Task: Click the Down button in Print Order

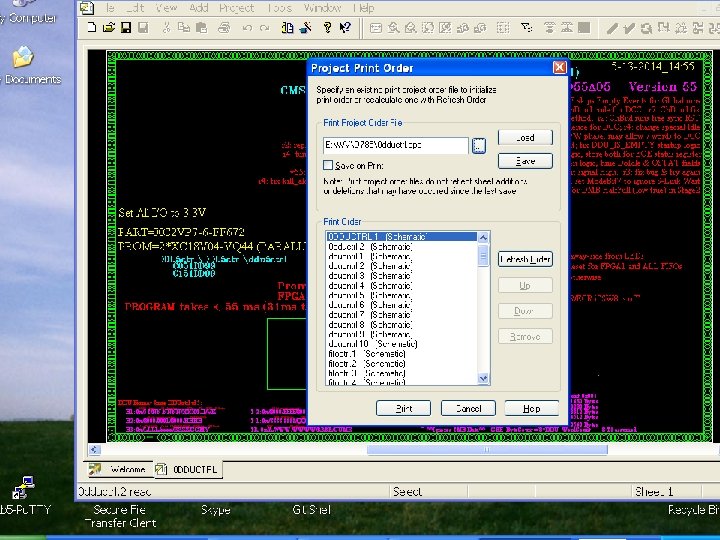Action: tap(525, 311)
